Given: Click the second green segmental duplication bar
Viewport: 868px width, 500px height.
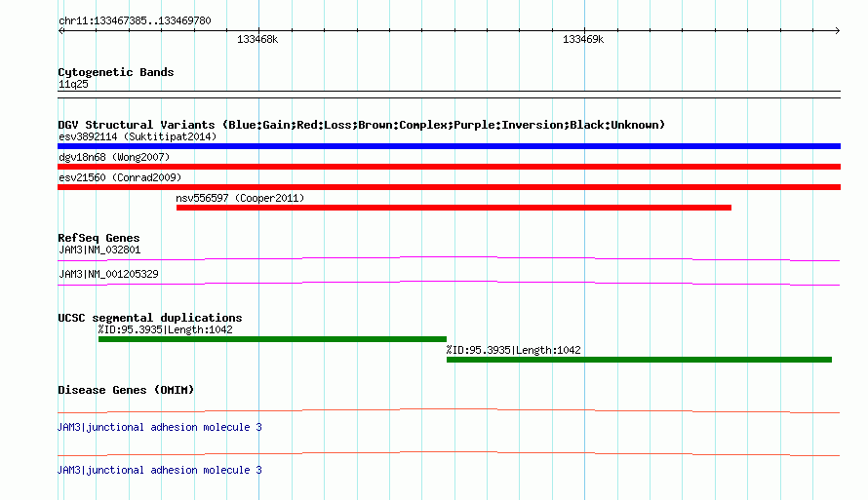Looking at the screenshot, I should 640,360.
